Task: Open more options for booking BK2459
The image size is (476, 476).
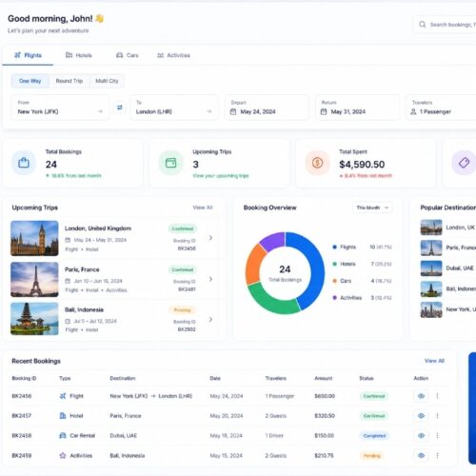Action: click(437, 455)
